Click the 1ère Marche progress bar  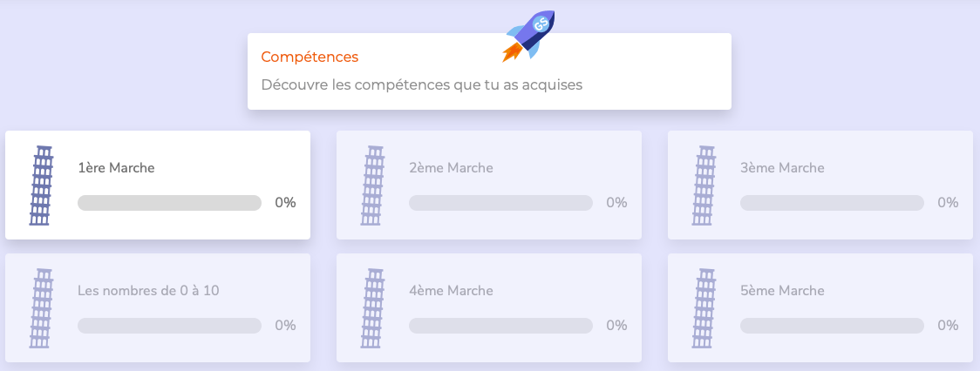point(169,203)
